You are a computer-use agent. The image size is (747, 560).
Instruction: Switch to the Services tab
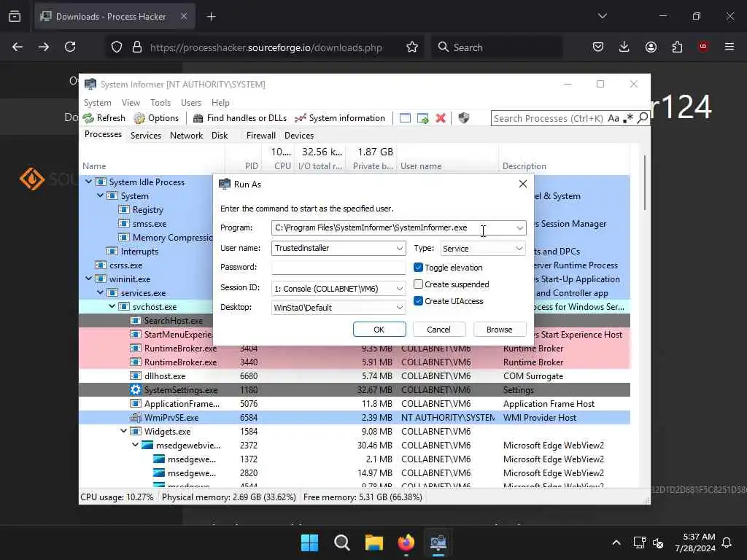146,135
